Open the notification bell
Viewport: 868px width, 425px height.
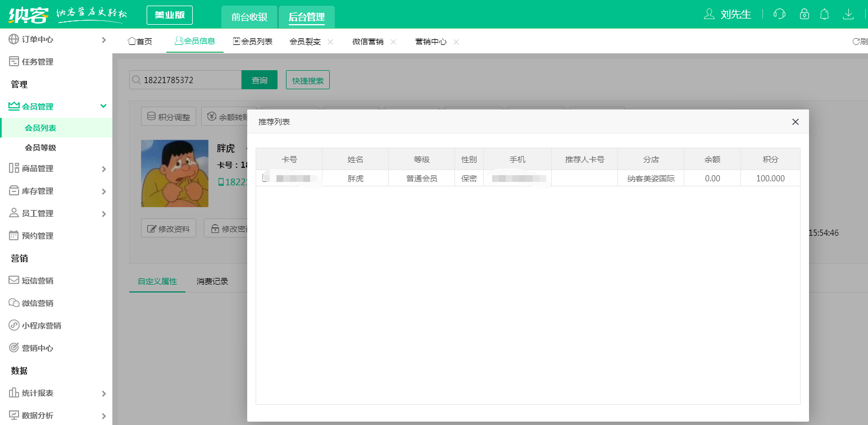(x=824, y=14)
